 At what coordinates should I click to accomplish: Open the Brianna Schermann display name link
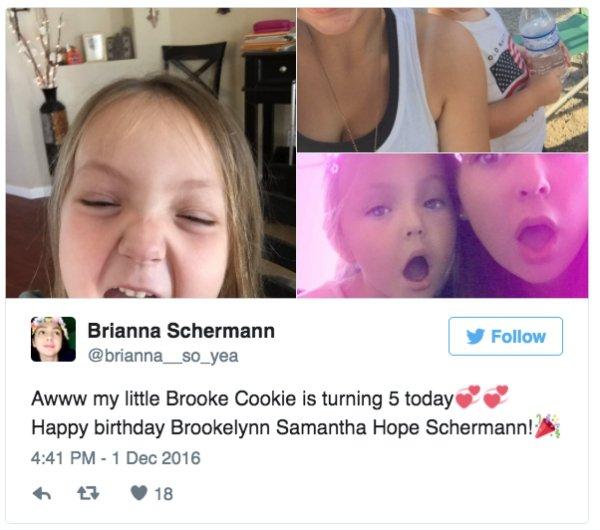tap(181, 331)
